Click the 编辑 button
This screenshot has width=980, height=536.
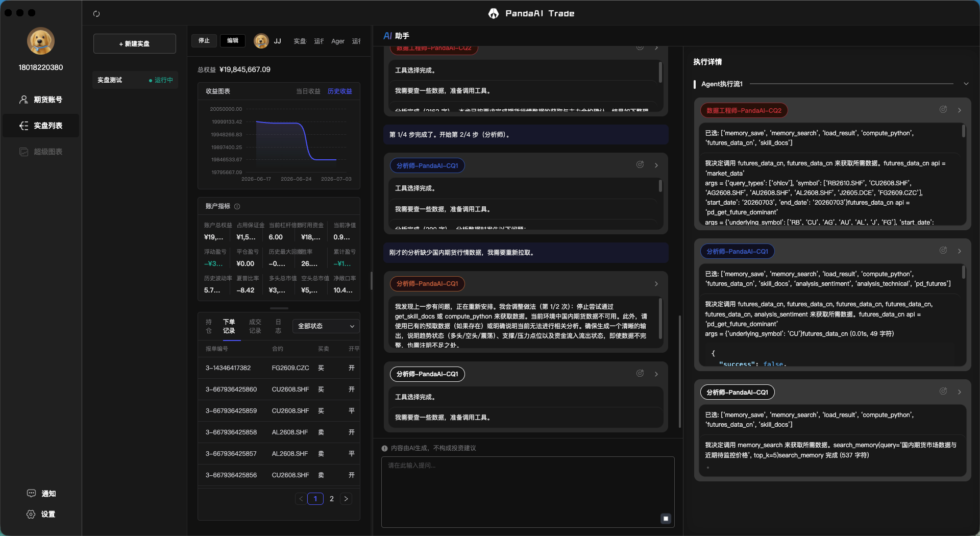point(233,41)
